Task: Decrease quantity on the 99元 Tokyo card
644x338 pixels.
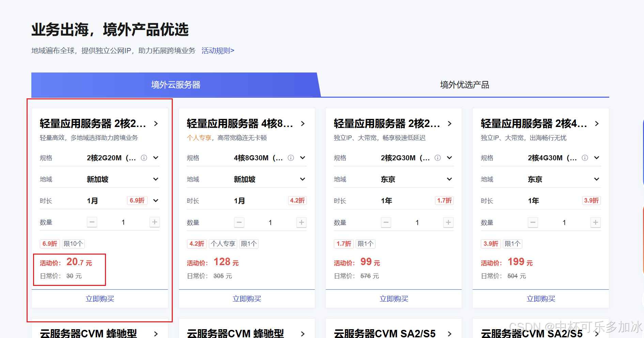Action: pos(386,222)
